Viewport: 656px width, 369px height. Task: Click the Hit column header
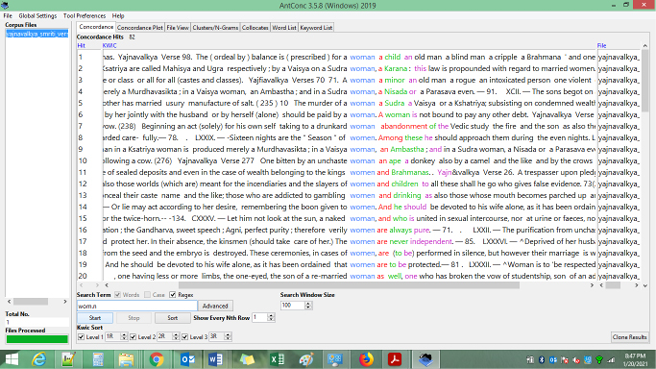81,45
